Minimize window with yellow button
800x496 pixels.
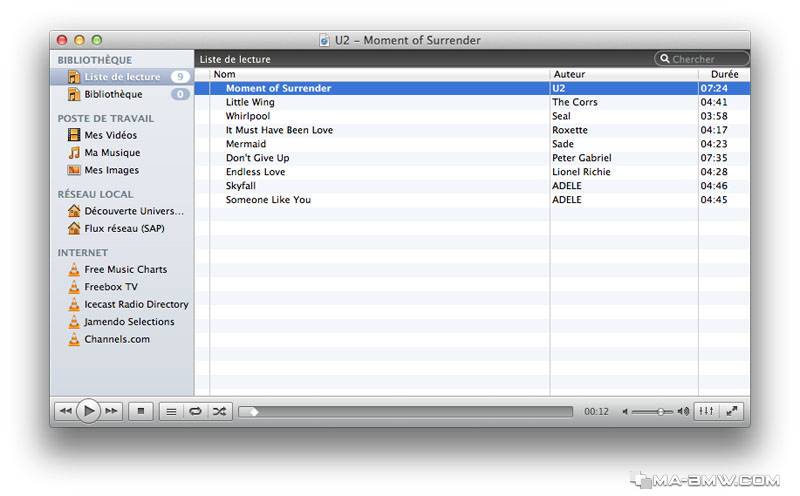tap(80, 40)
